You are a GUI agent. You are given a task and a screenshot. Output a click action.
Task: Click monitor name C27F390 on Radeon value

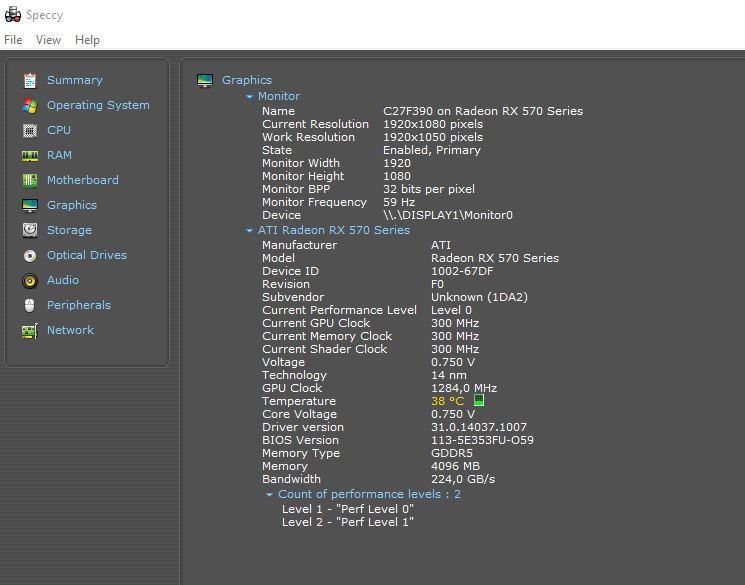(483, 111)
